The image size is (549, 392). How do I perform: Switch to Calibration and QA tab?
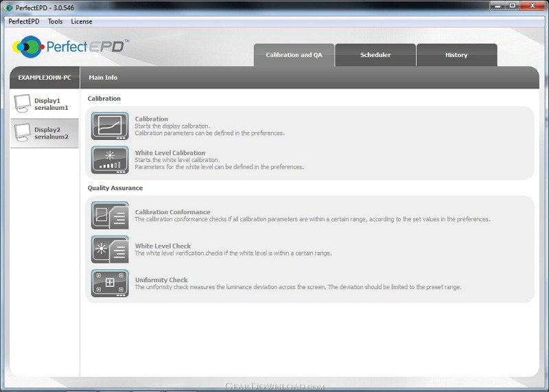pos(294,55)
